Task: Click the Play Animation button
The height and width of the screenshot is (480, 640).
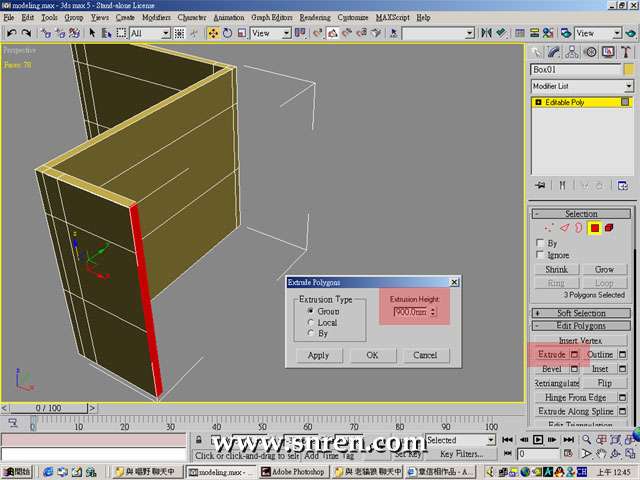Action: click(x=538, y=440)
